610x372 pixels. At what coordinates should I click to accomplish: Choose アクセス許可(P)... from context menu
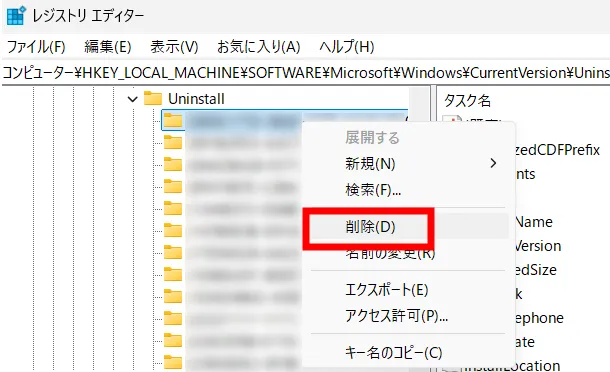(409, 316)
